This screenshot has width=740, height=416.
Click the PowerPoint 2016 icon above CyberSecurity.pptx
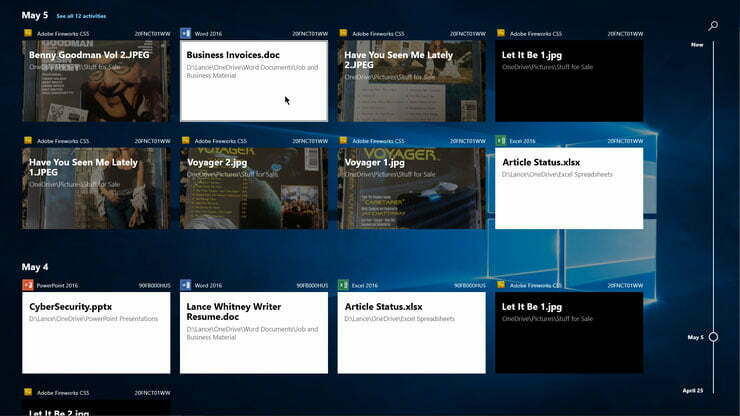28,285
